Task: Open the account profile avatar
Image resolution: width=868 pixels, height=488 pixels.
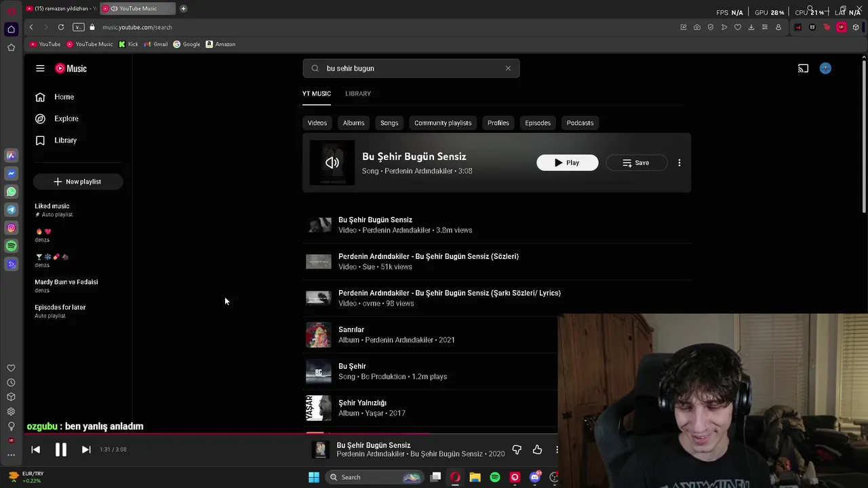Action: [x=825, y=68]
